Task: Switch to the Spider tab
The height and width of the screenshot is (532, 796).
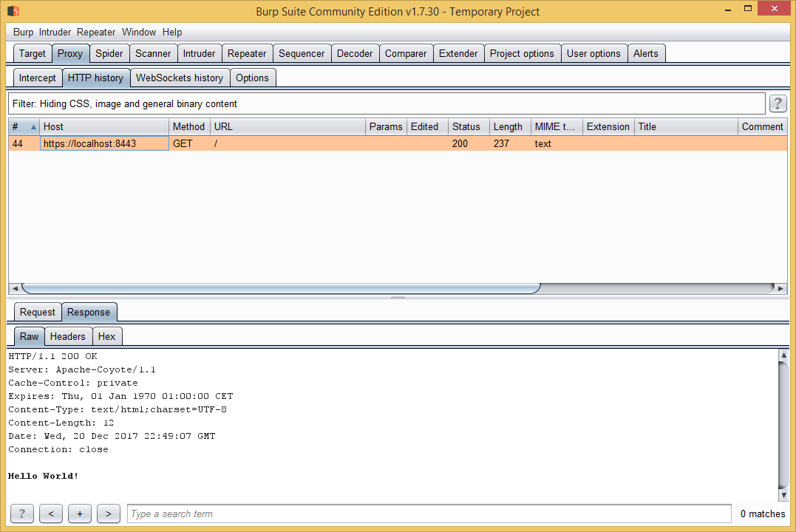Action: click(x=109, y=53)
